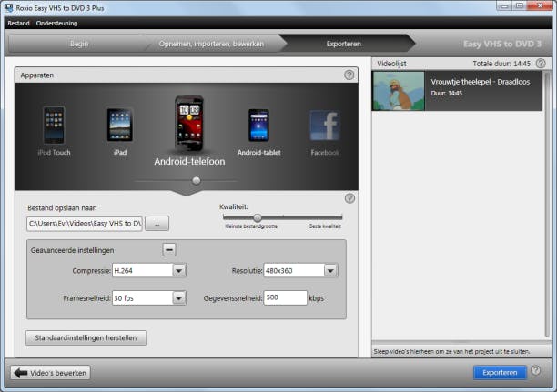
Task: Click the Roxio application title bar icon
Action: point(8,7)
